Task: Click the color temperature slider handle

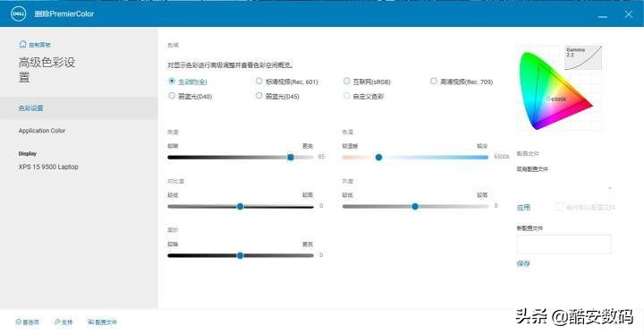Action: point(378,158)
